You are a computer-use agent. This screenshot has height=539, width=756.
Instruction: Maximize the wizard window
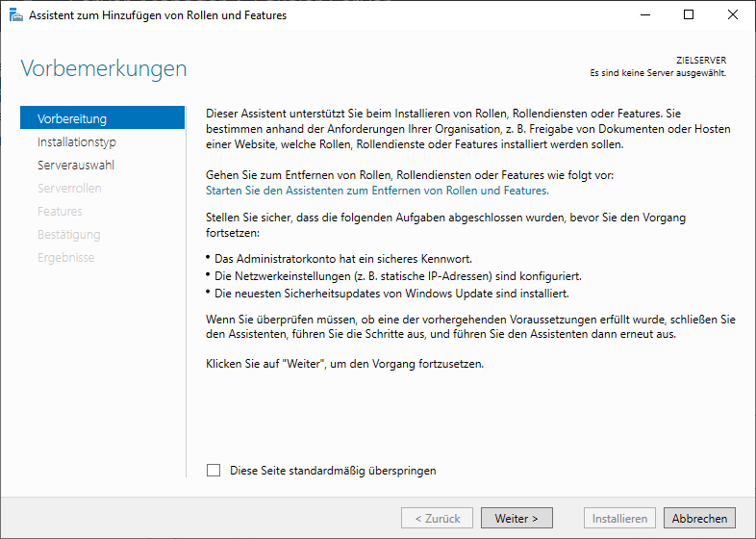point(689,15)
